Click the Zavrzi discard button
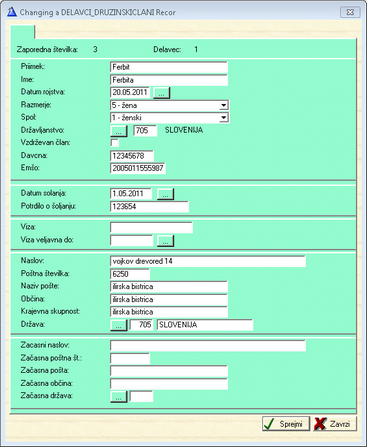 pyautogui.click(x=335, y=424)
